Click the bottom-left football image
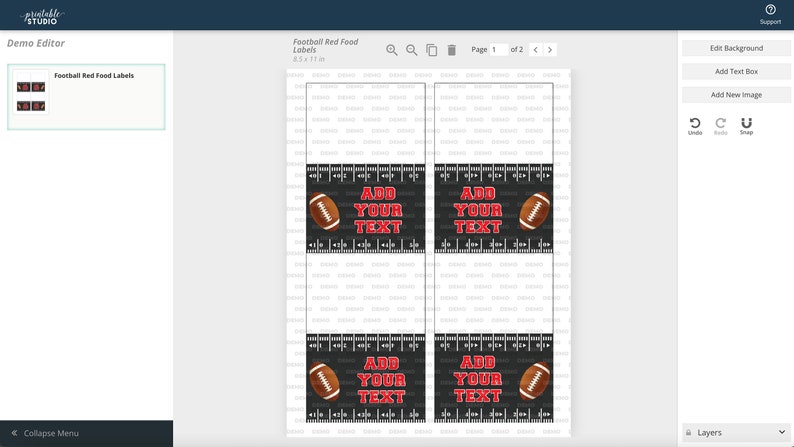 pyautogui.click(x=325, y=381)
